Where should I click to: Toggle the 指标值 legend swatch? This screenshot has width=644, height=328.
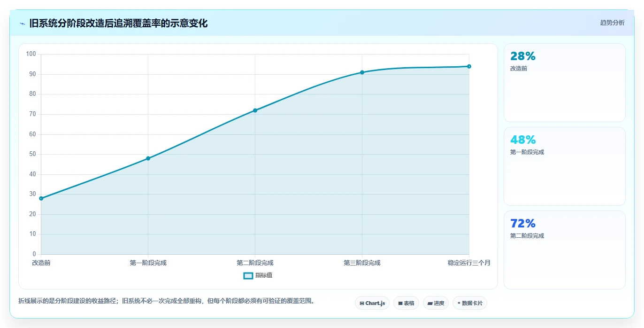pyautogui.click(x=248, y=275)
